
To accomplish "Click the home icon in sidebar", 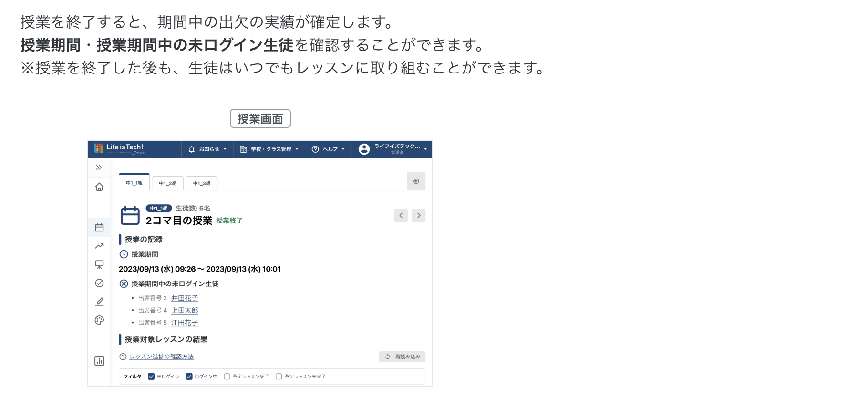I will [x=99, y=187].
